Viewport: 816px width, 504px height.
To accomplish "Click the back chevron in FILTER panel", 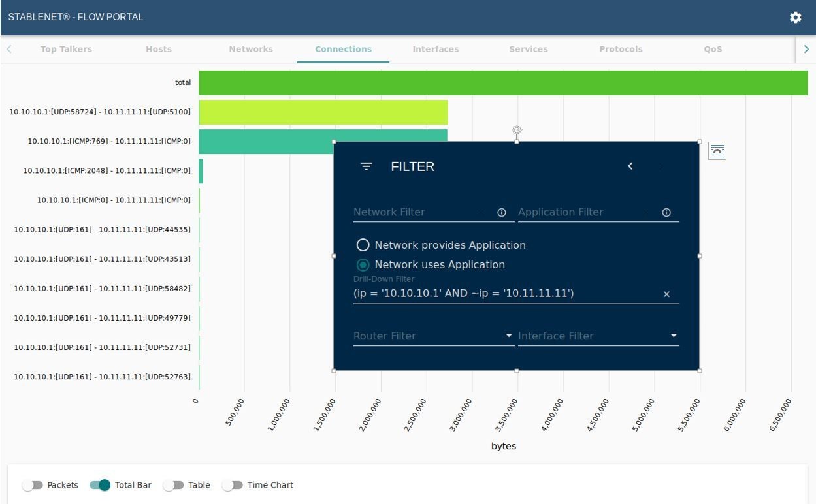I will tap(630, 166).
